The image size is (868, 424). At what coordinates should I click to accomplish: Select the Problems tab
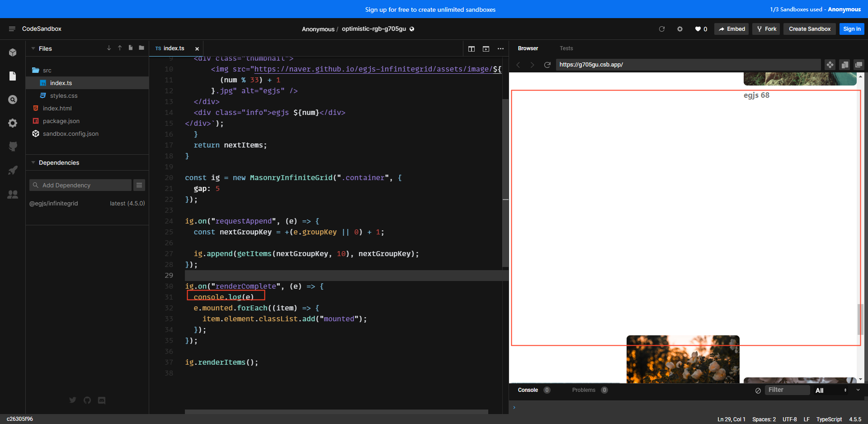pyautogui.click(x=583, y=390)
